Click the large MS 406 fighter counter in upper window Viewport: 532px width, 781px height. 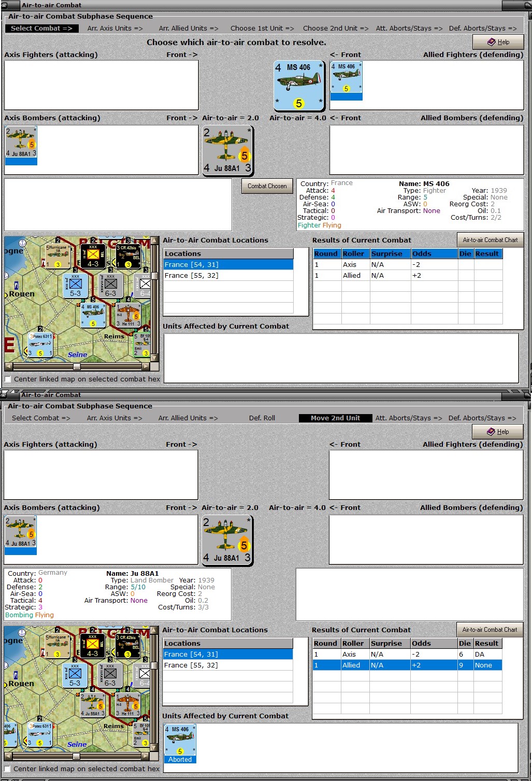click(x=299, y=86)
